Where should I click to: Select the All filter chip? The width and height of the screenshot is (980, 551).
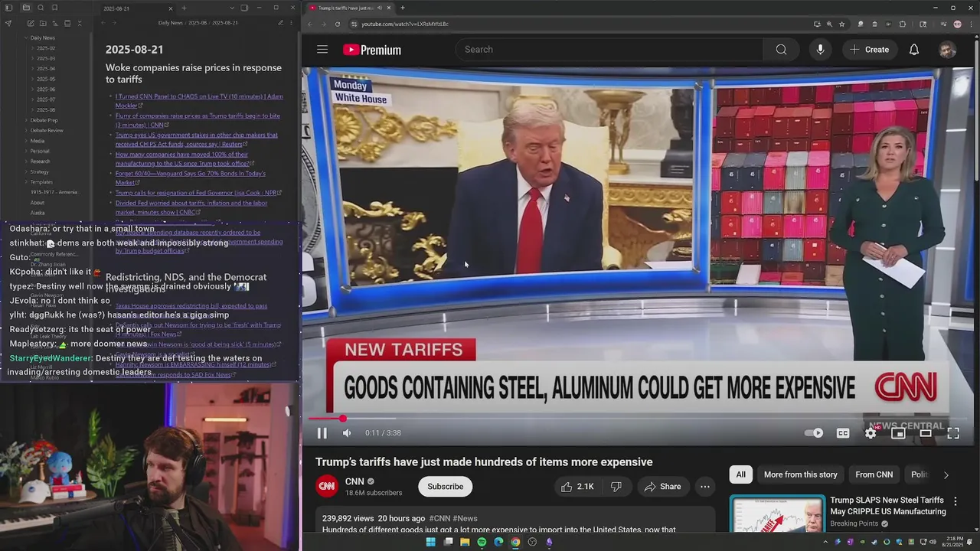740,474
